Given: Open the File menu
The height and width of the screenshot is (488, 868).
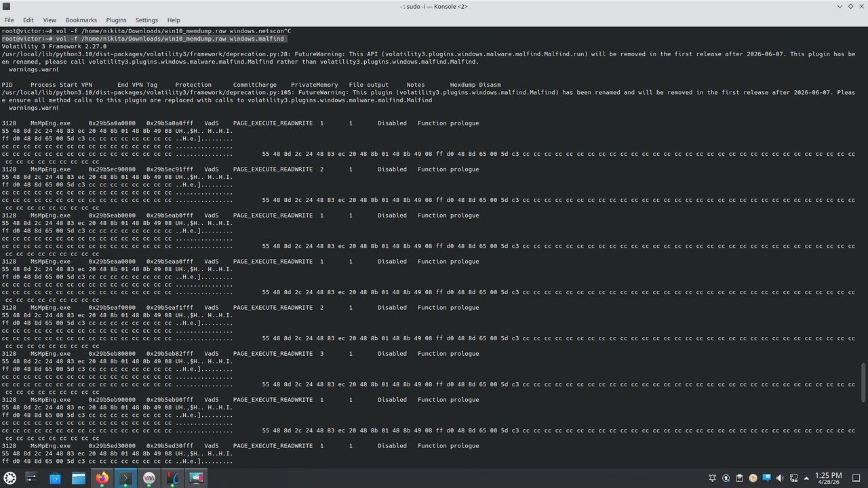Looking at the screenshot, I should (x=9, y=20).
